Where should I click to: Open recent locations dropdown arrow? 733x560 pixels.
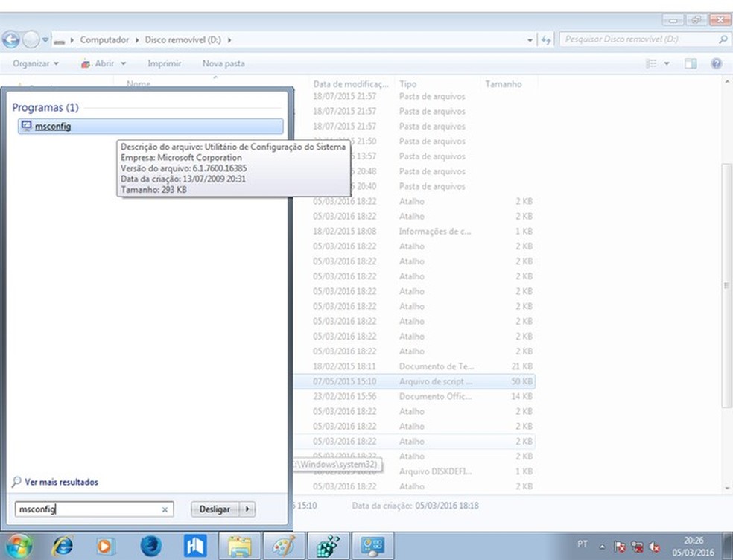click(45, 39)
